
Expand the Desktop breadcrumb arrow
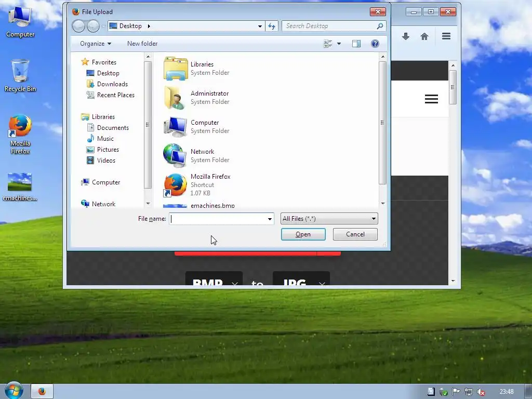(x=149, y=26)
